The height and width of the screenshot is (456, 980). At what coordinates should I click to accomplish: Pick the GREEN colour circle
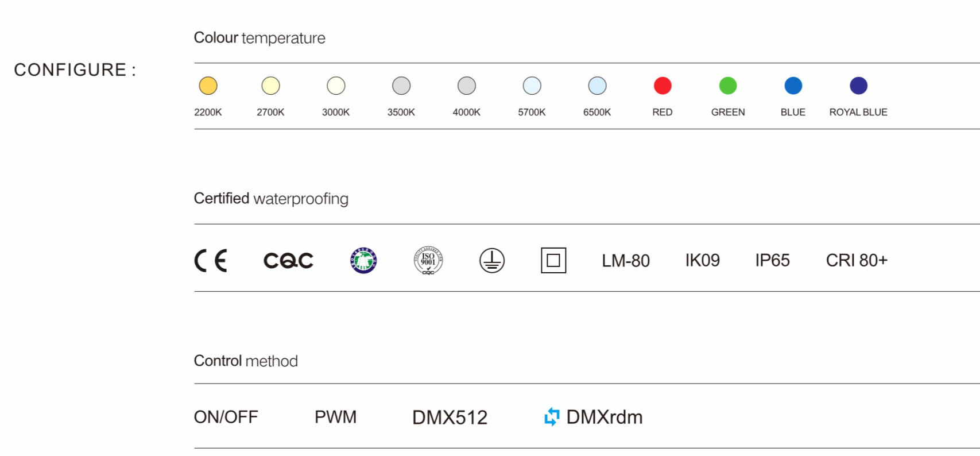[x=728, y=86]
